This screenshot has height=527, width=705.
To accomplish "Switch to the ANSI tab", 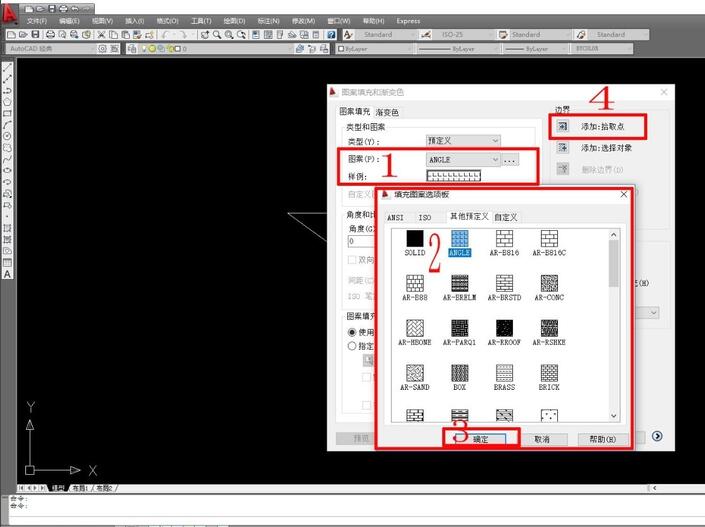I will click(x=396, y=217).
